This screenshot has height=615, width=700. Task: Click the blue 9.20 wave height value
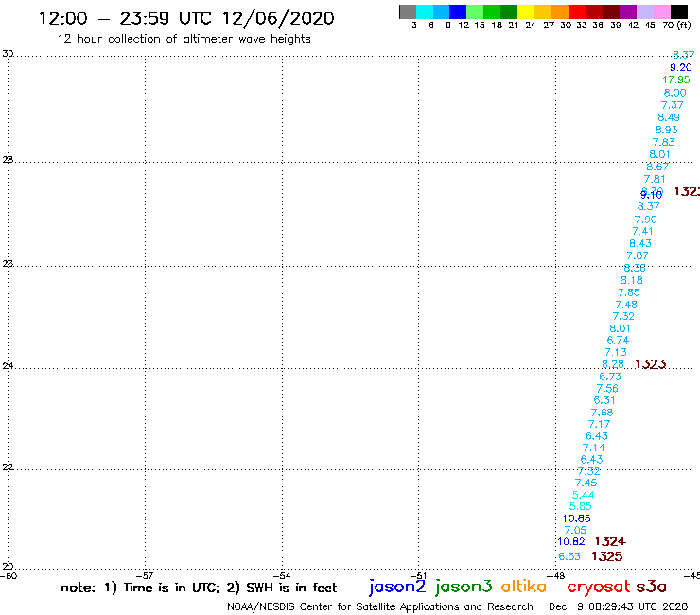point(681,67)
